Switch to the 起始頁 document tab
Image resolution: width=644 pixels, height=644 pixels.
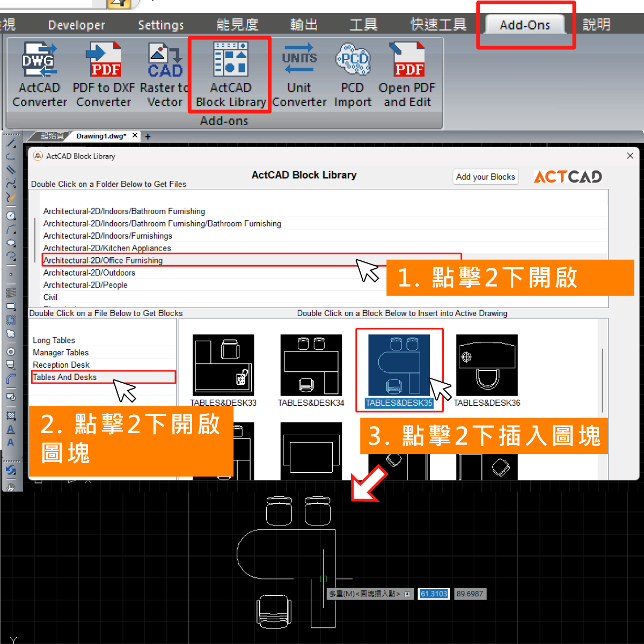pos(52,136)
